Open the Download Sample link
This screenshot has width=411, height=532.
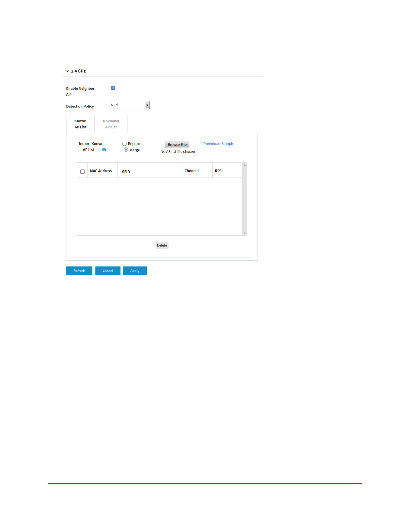[x=219, y=144]
